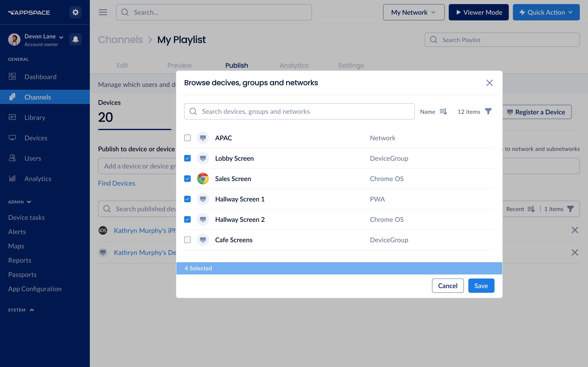Click the notification bell icon
The image size is (588, 367).
pos(75,40)
